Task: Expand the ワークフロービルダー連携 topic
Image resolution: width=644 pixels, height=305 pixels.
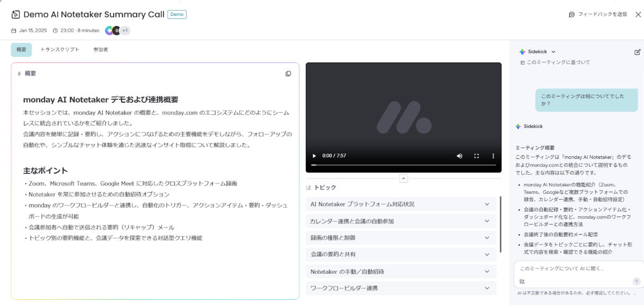Action: tap(487, 289)
